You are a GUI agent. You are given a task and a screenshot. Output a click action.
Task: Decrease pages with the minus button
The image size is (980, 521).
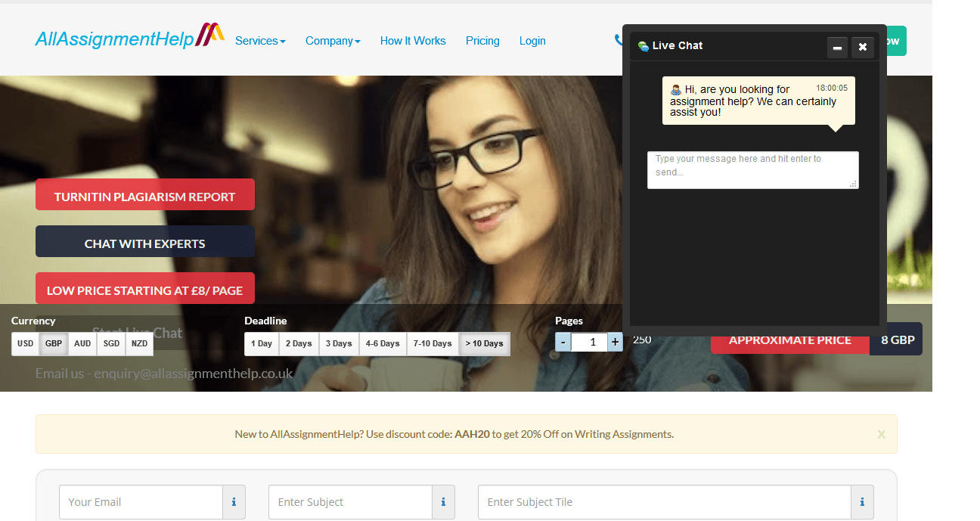pyautogui.click(x=563, y=343)
